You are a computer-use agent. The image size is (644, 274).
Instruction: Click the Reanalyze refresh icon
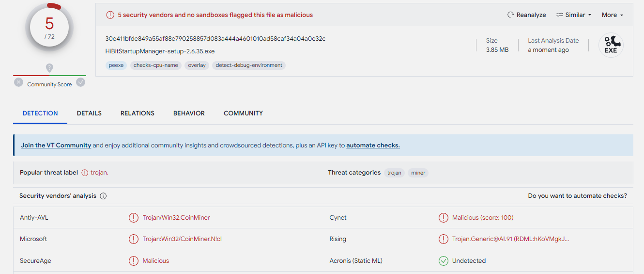click(510, 15)
